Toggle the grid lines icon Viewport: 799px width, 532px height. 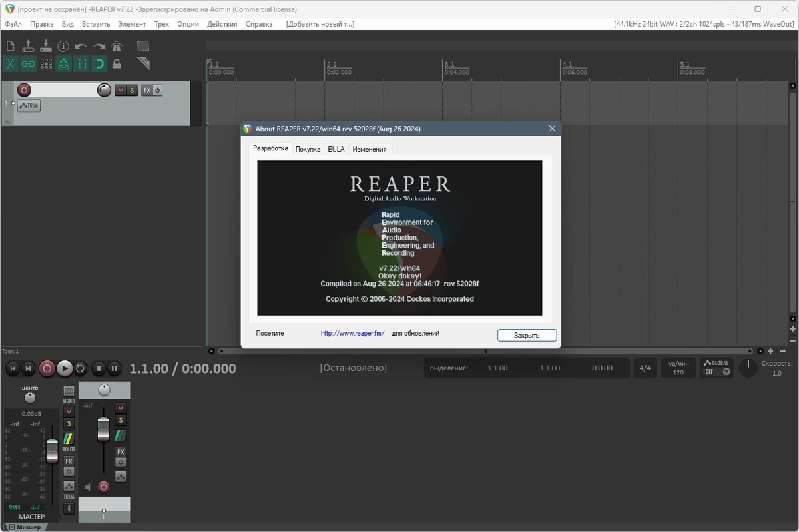(x=81, y=64)
